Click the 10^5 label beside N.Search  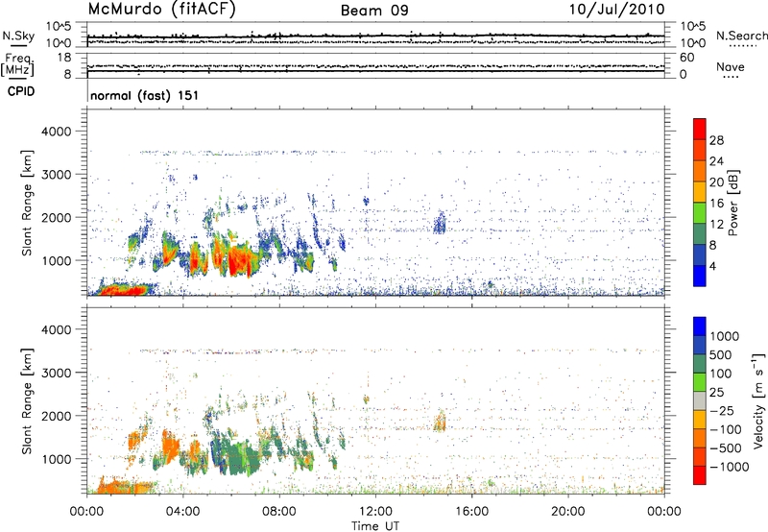(692, 27)
